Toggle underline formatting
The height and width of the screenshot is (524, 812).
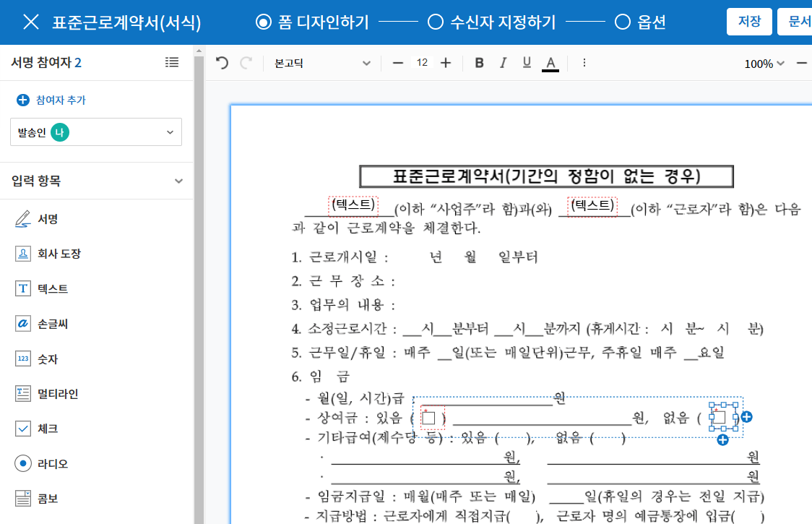pyautogui.click(x=527, y=63)
